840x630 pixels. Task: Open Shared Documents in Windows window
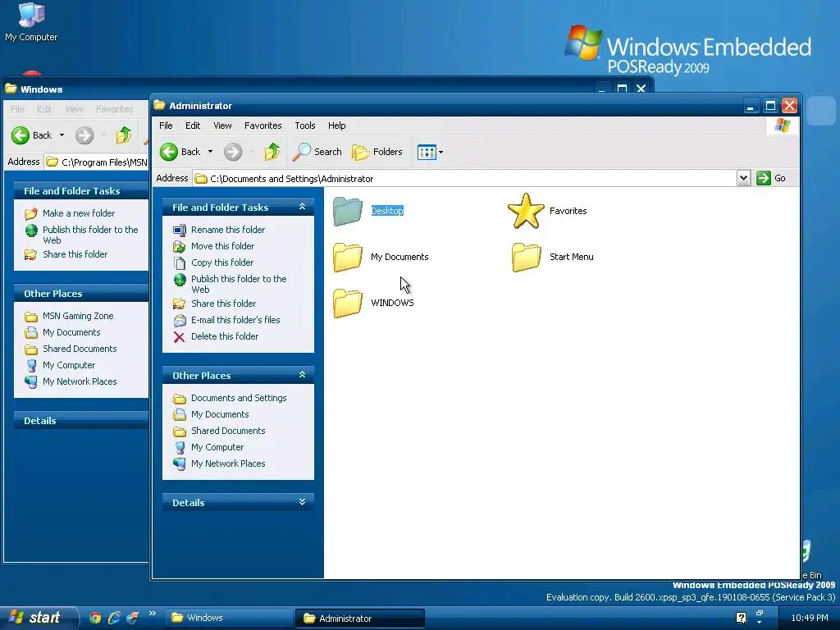click(80, 349)
